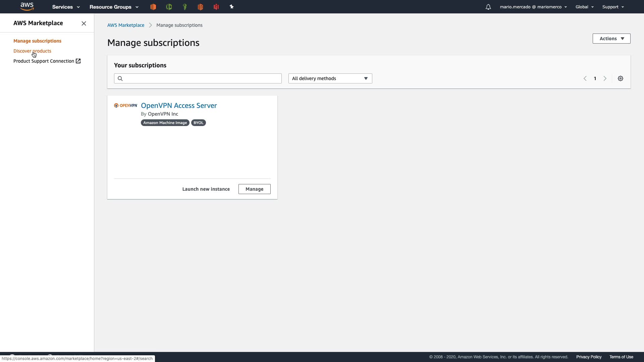Click the subscriptions search field
Screen dimensions: 644x362
pos(201,78)
